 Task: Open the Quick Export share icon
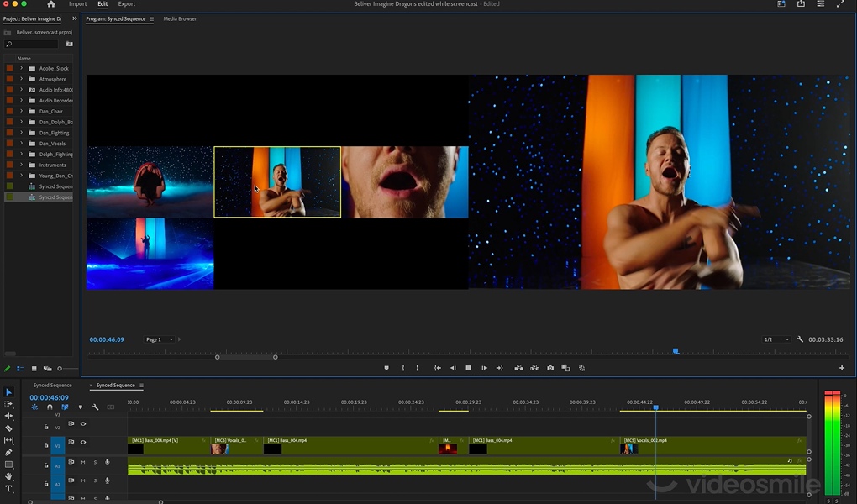point(801,4)
